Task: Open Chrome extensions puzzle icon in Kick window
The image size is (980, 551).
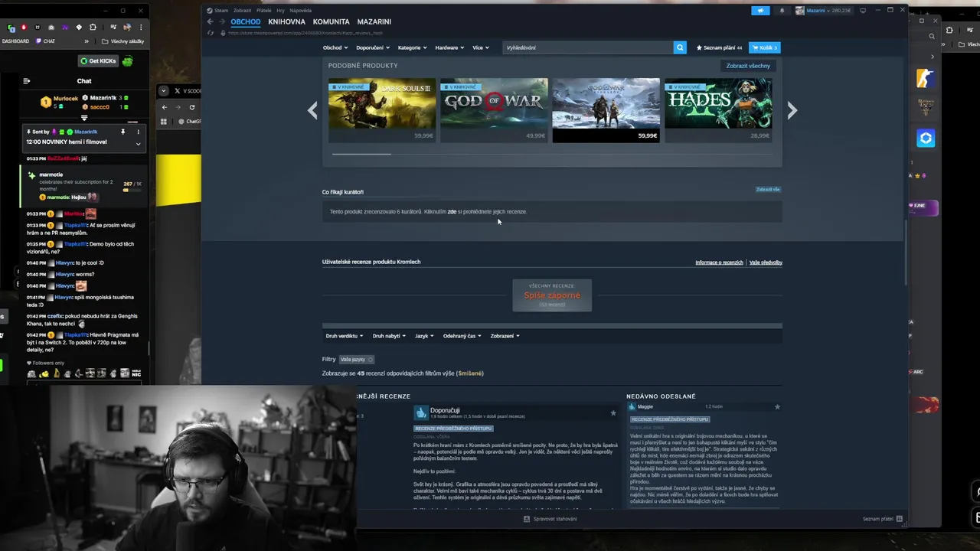Action: click(93, 28)
